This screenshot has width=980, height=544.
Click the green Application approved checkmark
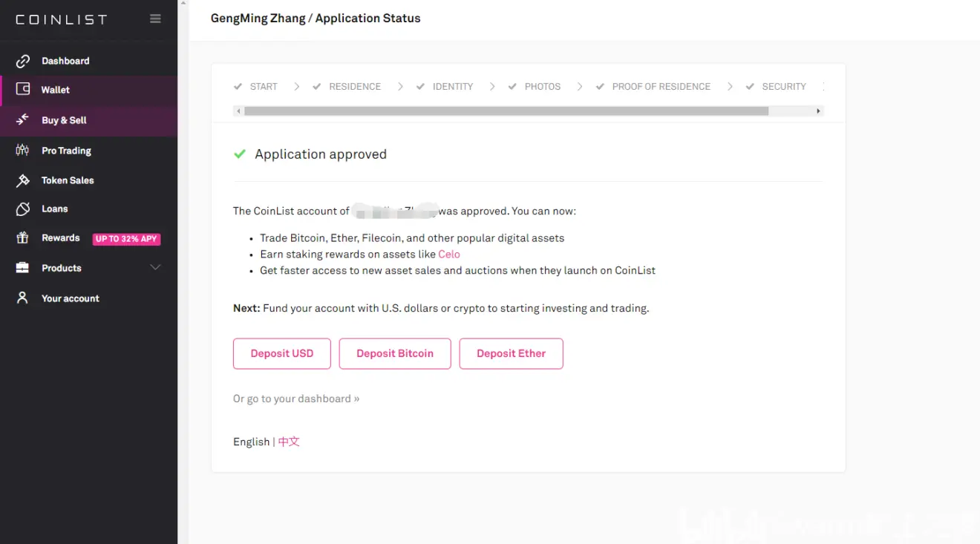tap(240, 154)
